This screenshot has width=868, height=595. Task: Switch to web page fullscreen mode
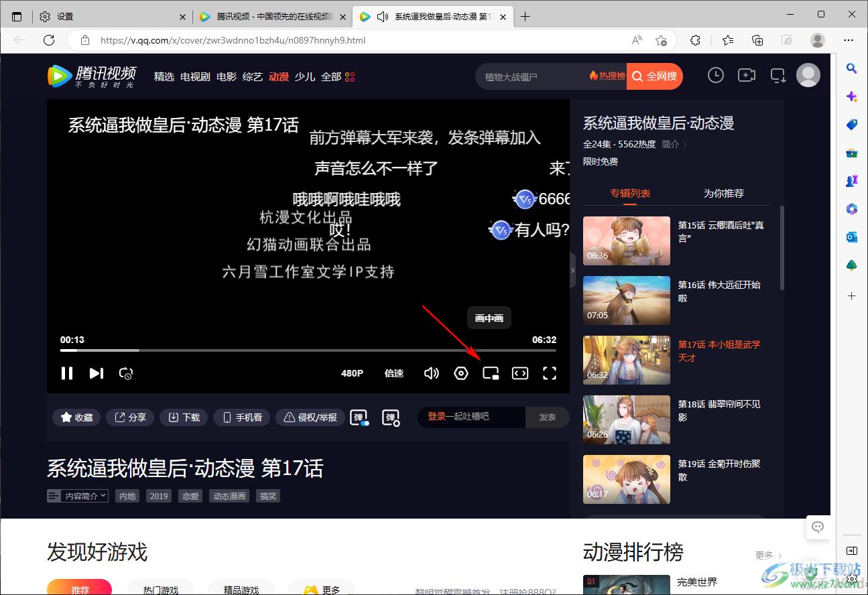coord(520,373)
